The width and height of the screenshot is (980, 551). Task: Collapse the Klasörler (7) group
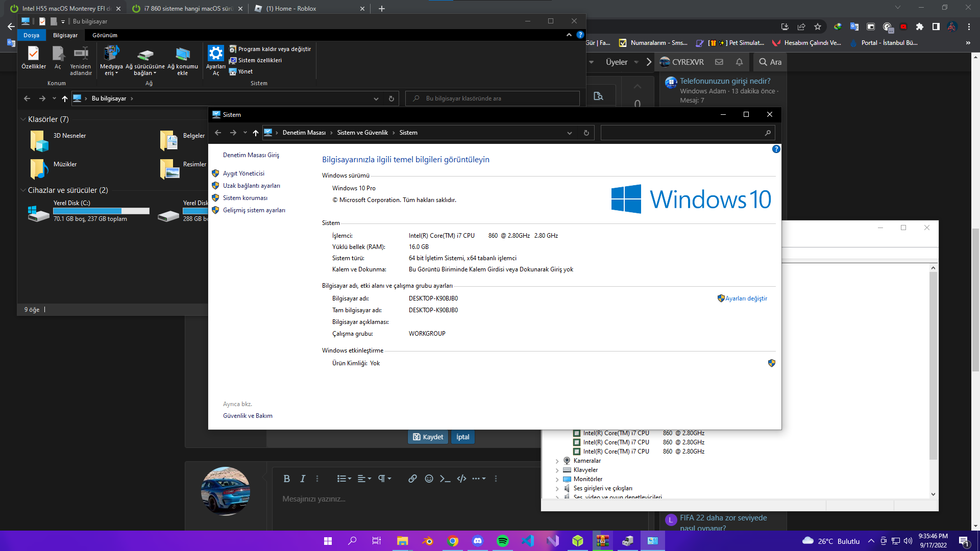coord(23,119)
